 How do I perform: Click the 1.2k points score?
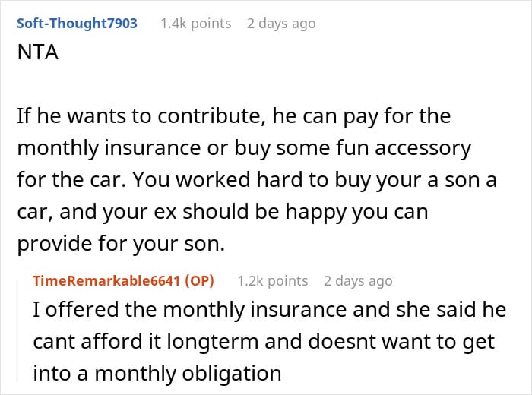272,281
